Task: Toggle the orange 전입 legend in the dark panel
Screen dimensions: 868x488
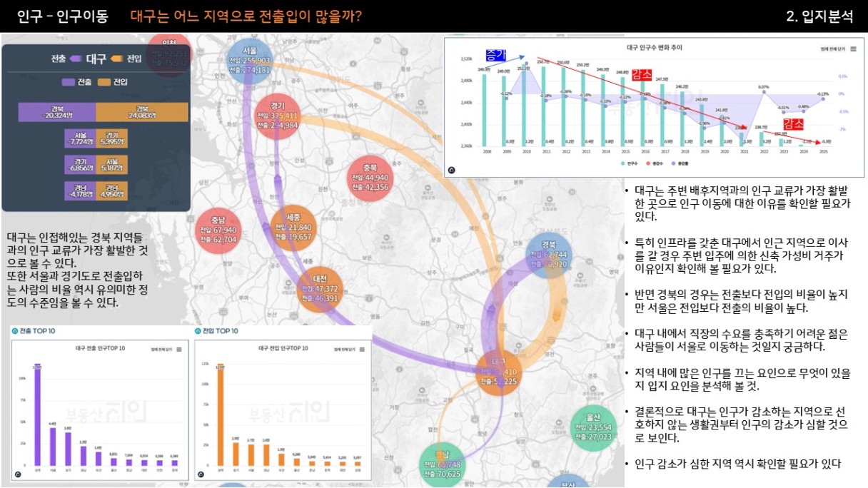Action: tap(113, 82)
